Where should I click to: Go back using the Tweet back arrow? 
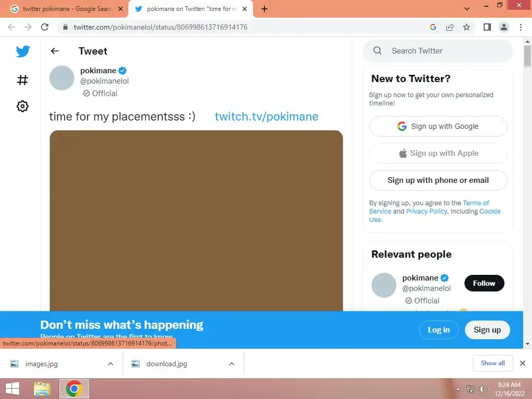(x=55, y=51)
